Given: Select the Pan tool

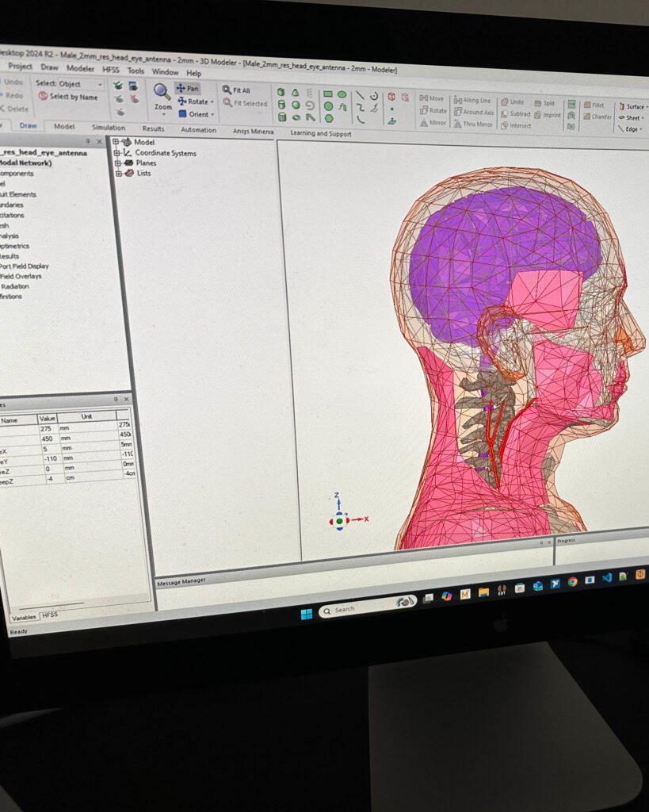Looking at the screenshot, I should pos(189,89).
